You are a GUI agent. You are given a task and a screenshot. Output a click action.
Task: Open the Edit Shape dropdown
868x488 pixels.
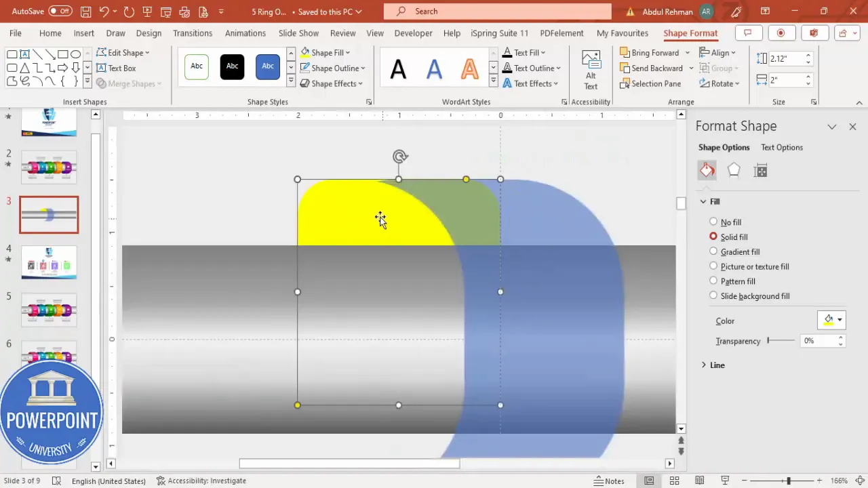[x=123, y=52]
